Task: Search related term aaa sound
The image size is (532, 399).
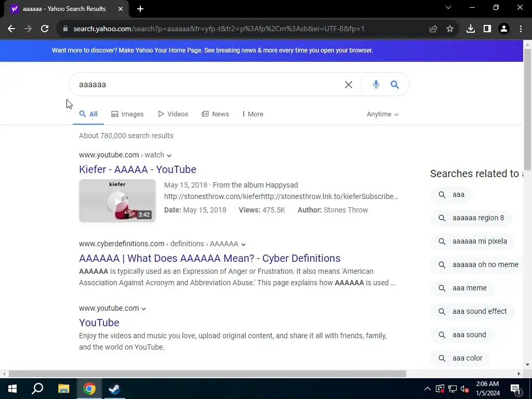Action: [x=462, y=335]
